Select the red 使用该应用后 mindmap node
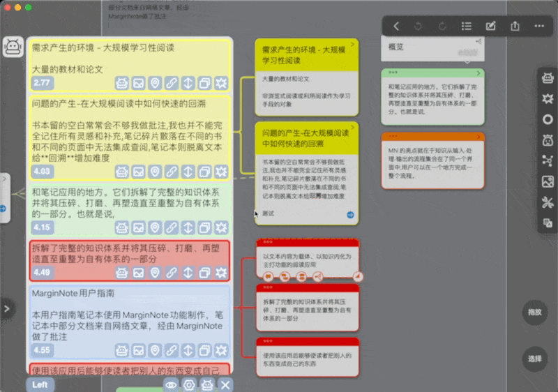Image resolution: width=558 pixels, height=392 pixels. click(x=308, y=357)
